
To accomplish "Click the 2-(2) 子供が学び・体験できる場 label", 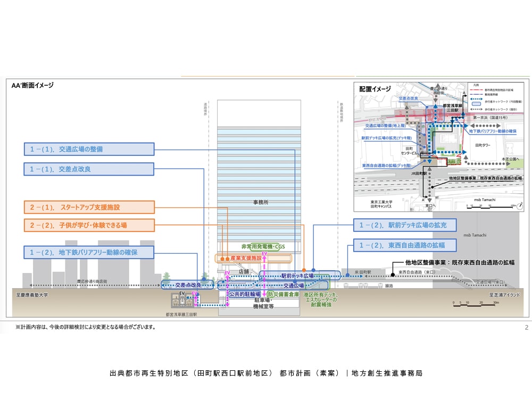I will 89,225.
